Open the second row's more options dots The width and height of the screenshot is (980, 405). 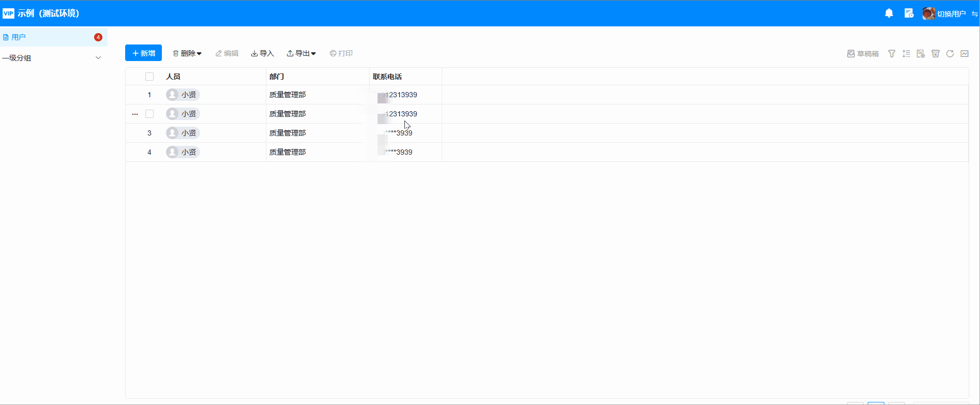tap(135, 114)
